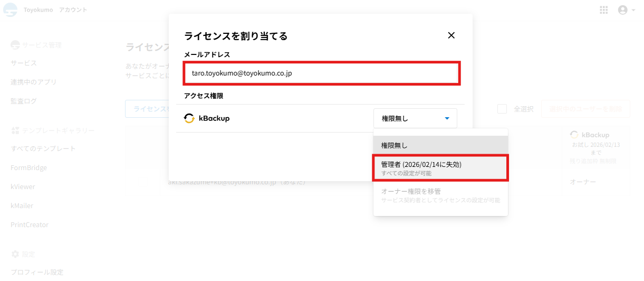Click the kBackup logo icon in dialog
Screen dimensions: 644x281
coord(189,118)
